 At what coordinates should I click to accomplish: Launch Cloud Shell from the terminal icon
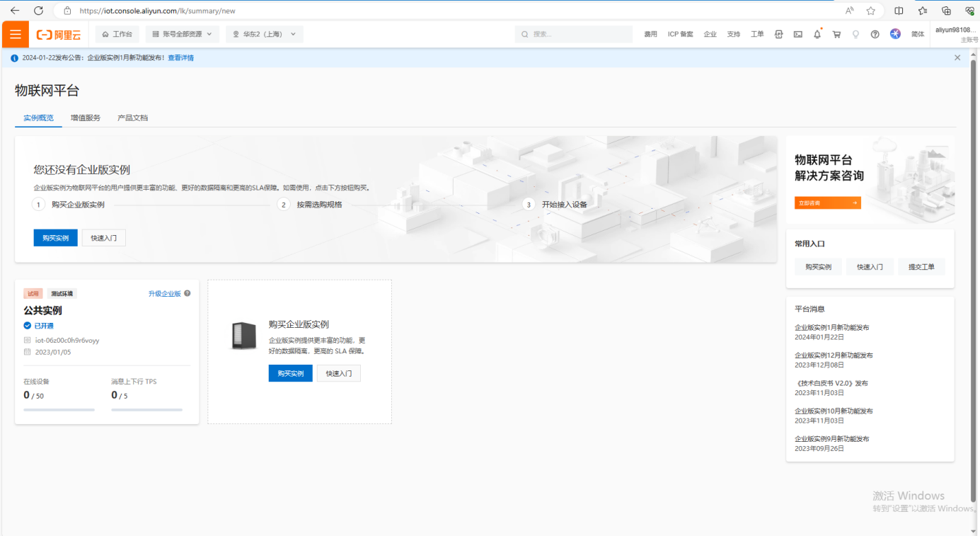click(x=798, y=34)
